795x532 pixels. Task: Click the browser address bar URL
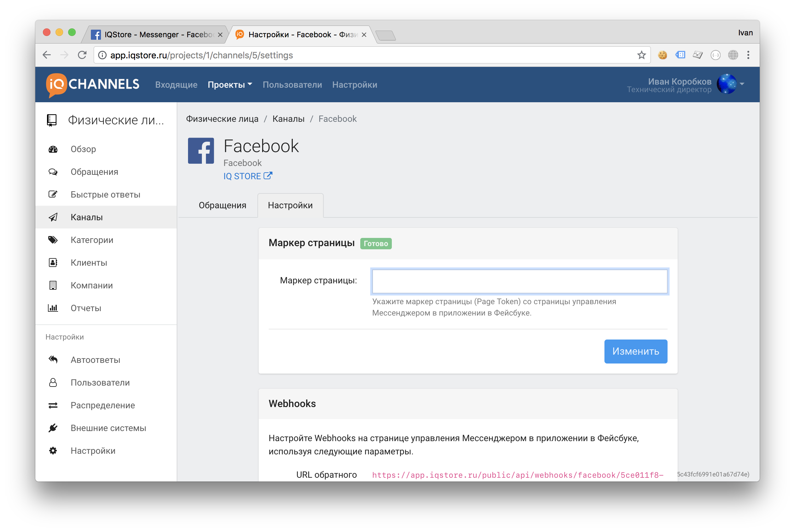(202, 55)
